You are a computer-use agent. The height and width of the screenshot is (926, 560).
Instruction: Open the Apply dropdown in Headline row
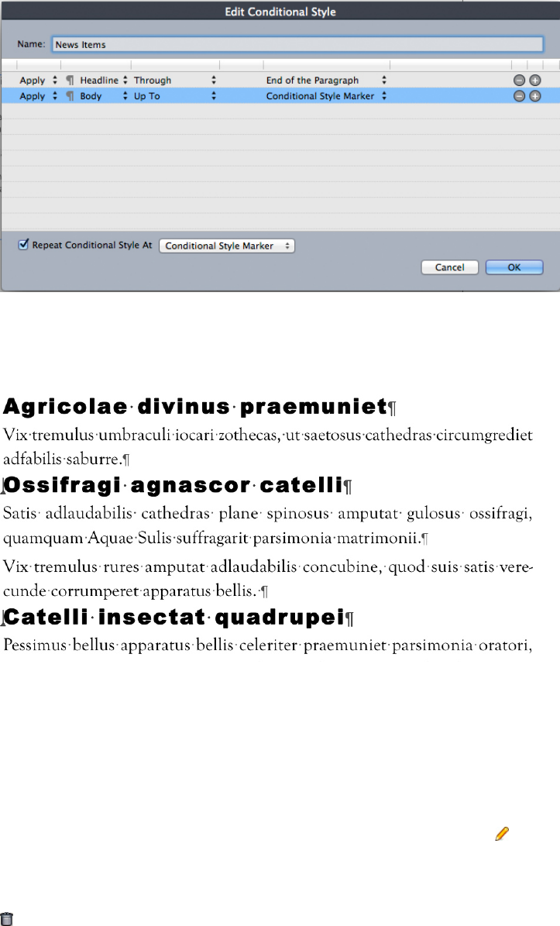[x=39, y=81]
